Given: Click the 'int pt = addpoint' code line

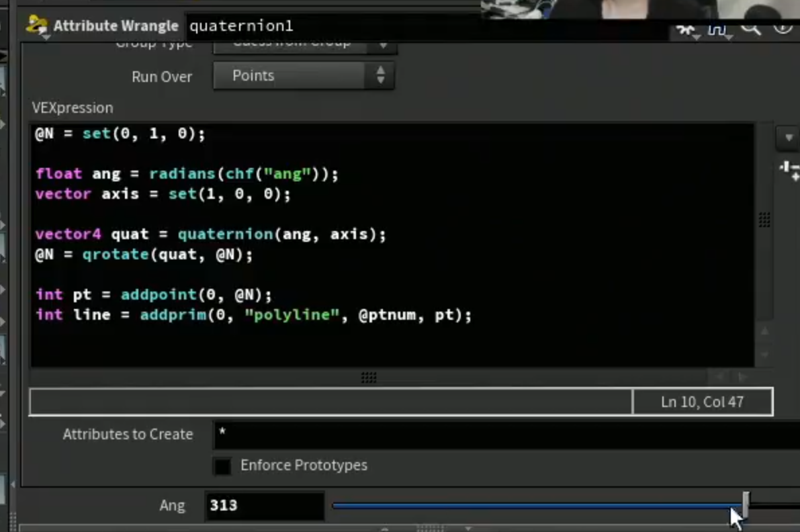Looking at the screenshot, I should 154,295.
